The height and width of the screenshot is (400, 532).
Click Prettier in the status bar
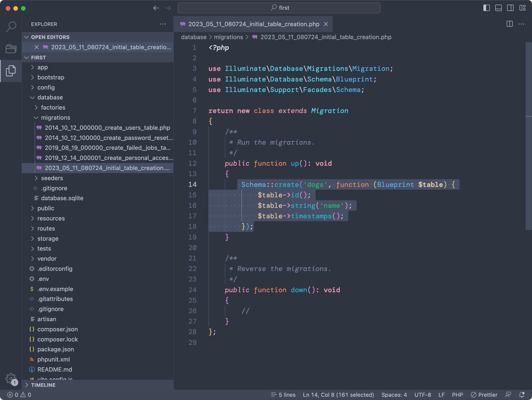click(x=484, y=395)
